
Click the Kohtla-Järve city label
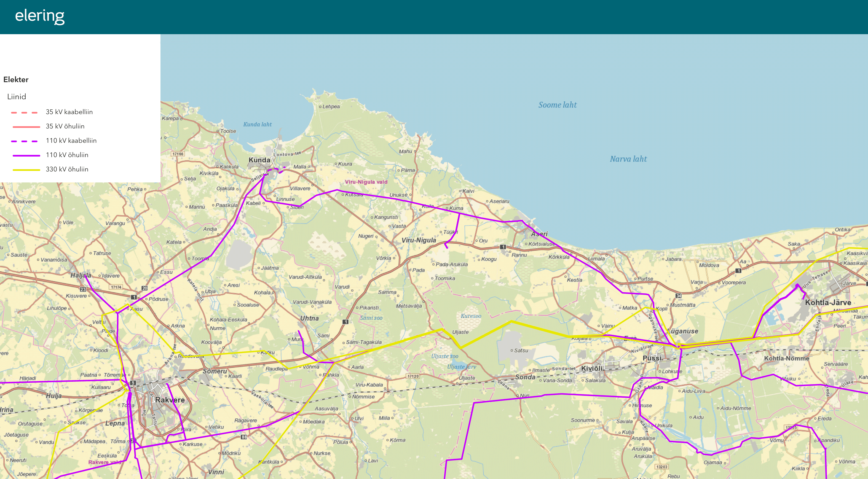[828, 302]
